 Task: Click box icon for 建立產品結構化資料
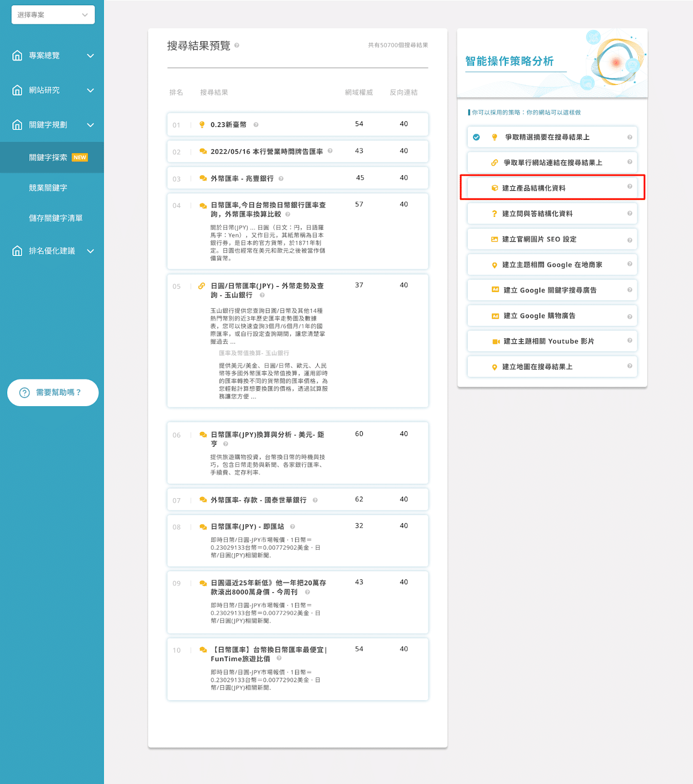point(494,188)
